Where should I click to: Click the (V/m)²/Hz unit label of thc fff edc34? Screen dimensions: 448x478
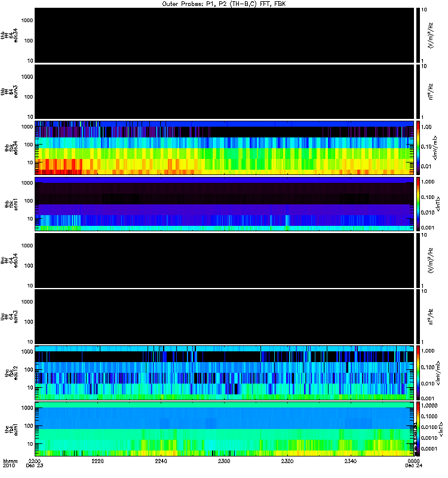pos(431,261)
